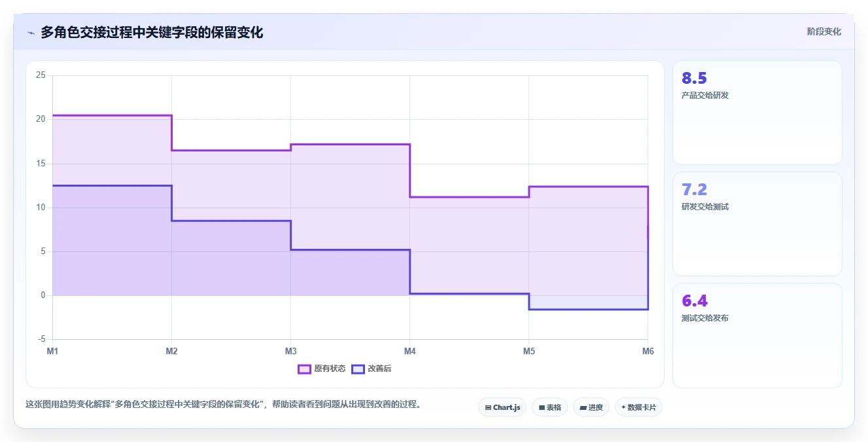The height and width of the screenshot is (442, 868).
Task: Click the y-axis value 10
Action: coord(41,208)
